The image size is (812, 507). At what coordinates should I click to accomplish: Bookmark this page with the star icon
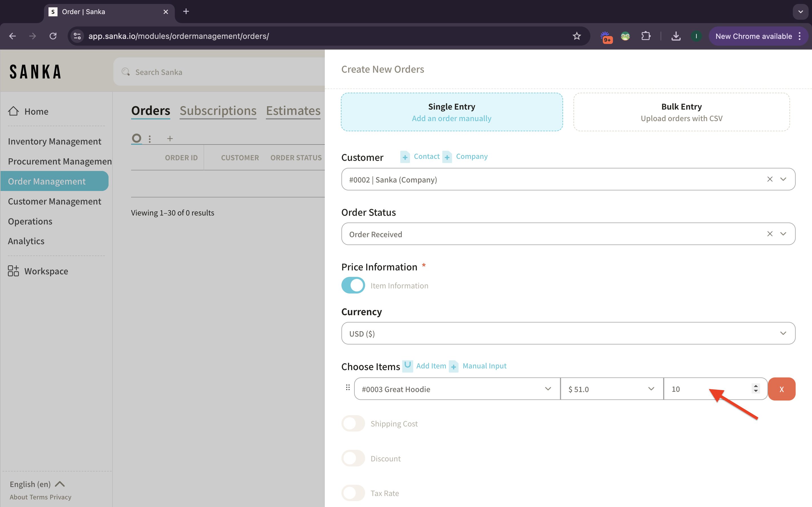coord(577,36)
